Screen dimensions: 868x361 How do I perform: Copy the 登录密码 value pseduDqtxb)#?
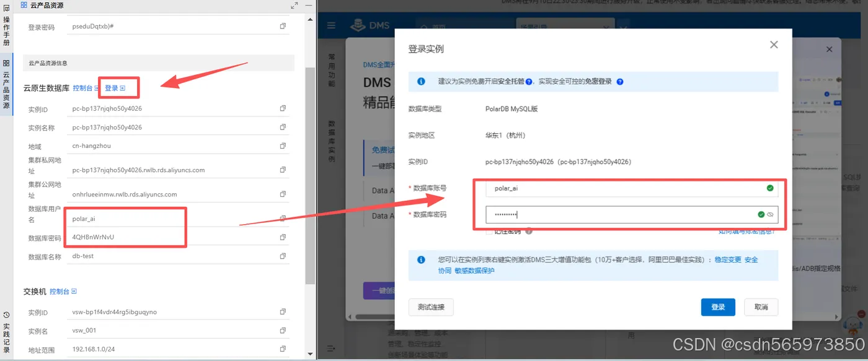coord(283,26)
